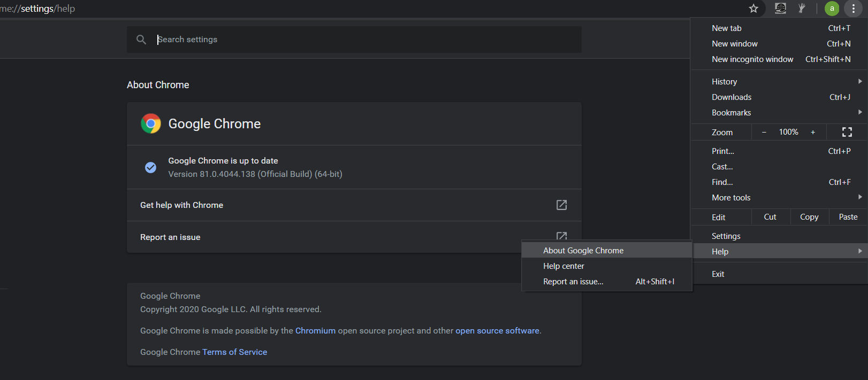Choose Exit from the Chrome menu
This screenshot has width=868, height=380.
779,274
